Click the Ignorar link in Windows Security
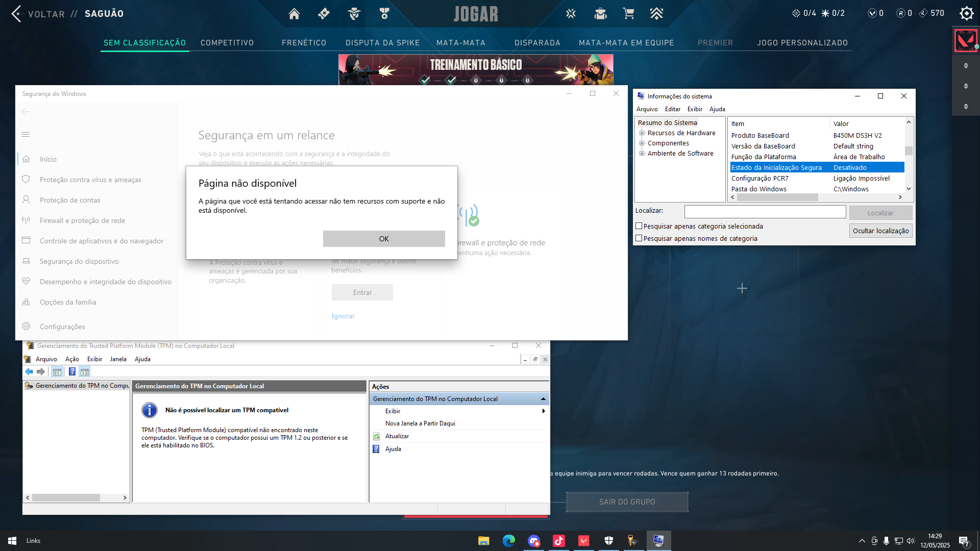The height and width of the screenshot is (551, 980). click(343, 316)
